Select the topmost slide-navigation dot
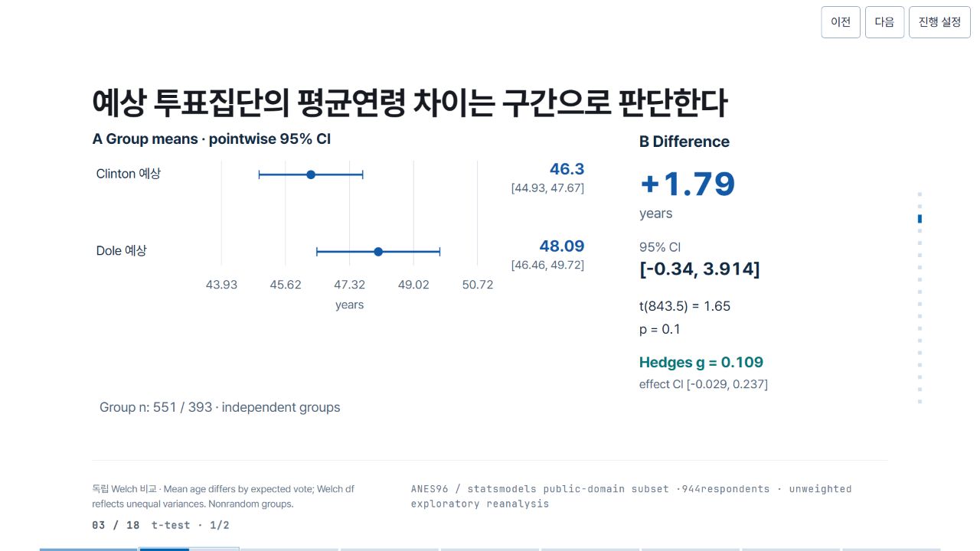980x551 pixels. 920,194
